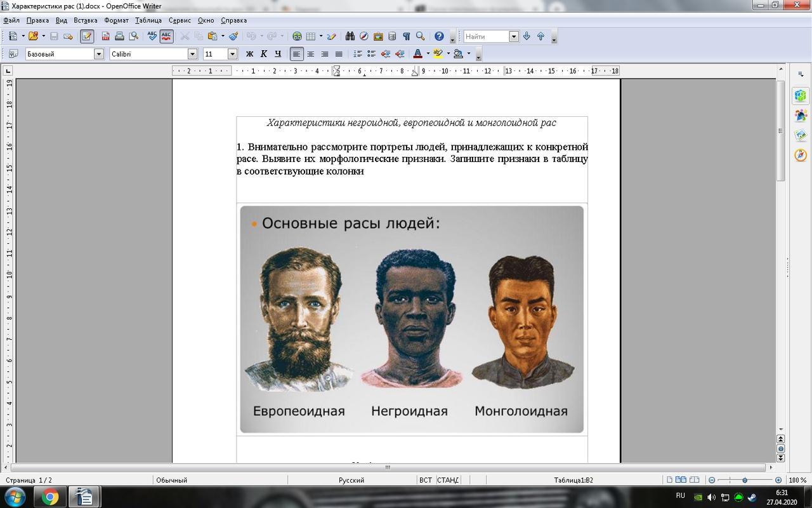Open the Navigator compass icon

[x=363, y=36]
